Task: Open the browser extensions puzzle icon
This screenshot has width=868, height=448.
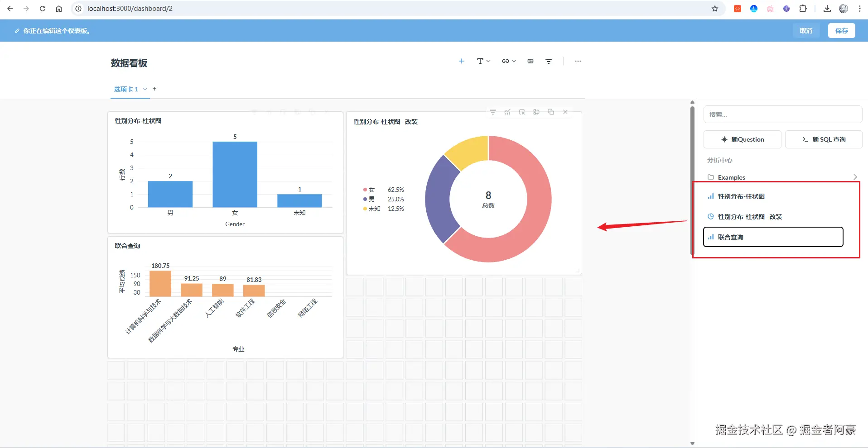Action: [x=803, y=9]
